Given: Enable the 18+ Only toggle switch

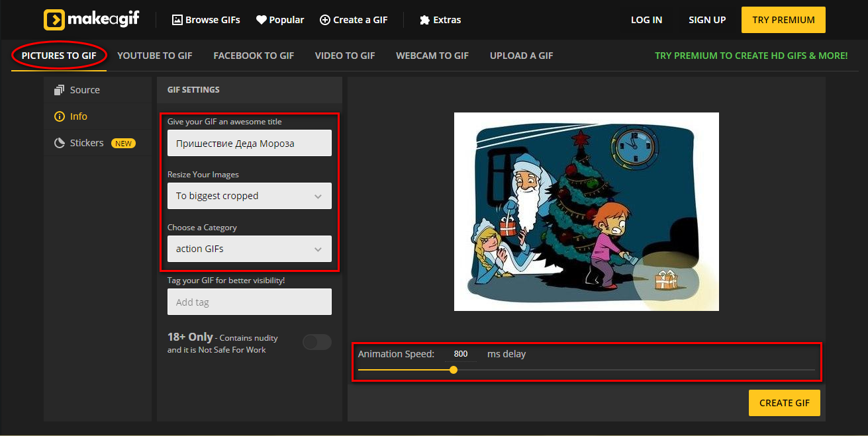Looking at the screenshot, I should pyautogui.click(x=316, y=342).
